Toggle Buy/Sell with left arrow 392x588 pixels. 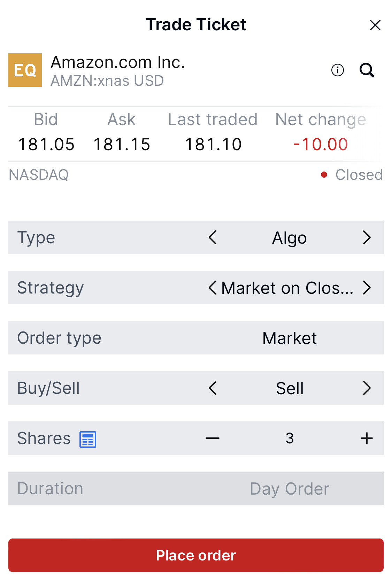tap(213, 388)
